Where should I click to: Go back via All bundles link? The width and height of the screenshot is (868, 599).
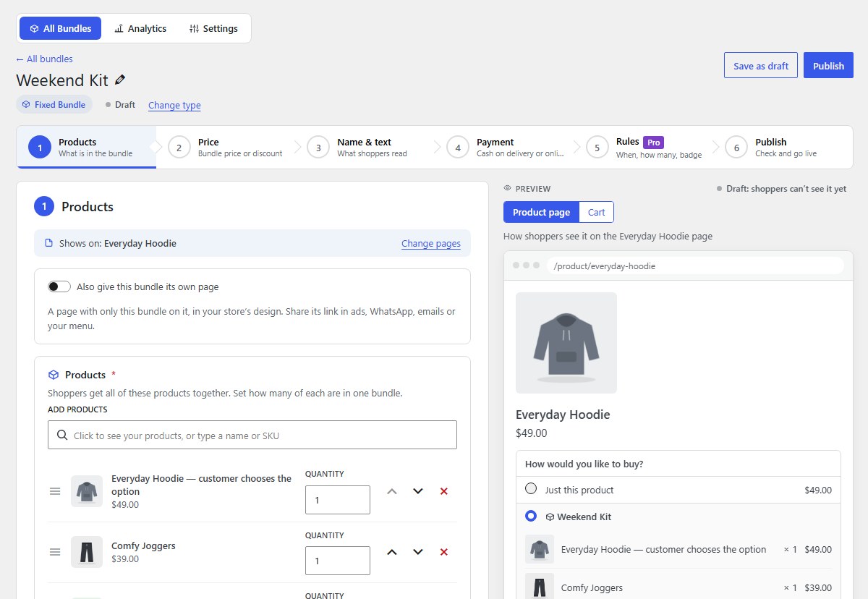pyautogui.click(x=45, y=59)
